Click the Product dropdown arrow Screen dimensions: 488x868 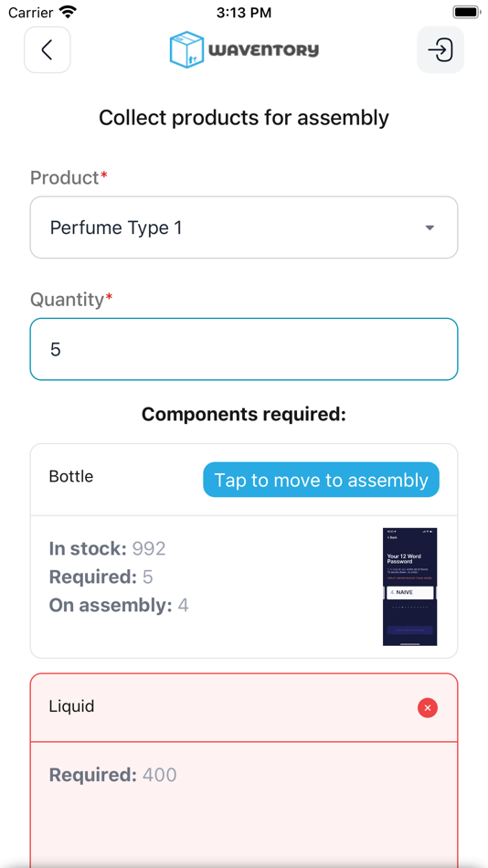pos(430,228)
